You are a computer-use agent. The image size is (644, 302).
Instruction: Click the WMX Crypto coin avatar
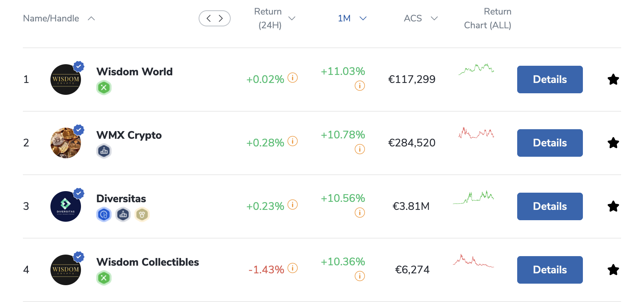tap(66, 143)
